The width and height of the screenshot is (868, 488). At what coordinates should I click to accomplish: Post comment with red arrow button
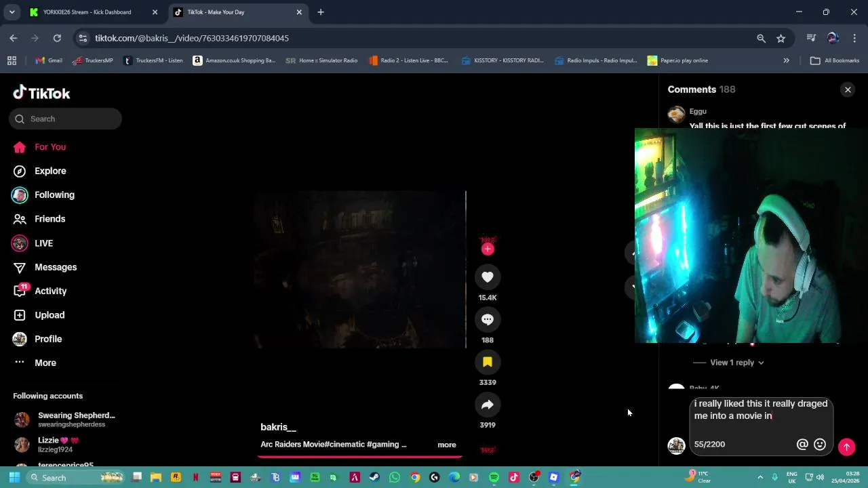pyautogui.click(x=846, y=447)
